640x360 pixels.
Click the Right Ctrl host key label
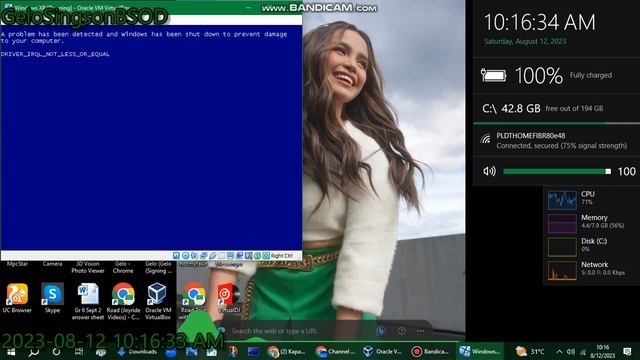282,256
